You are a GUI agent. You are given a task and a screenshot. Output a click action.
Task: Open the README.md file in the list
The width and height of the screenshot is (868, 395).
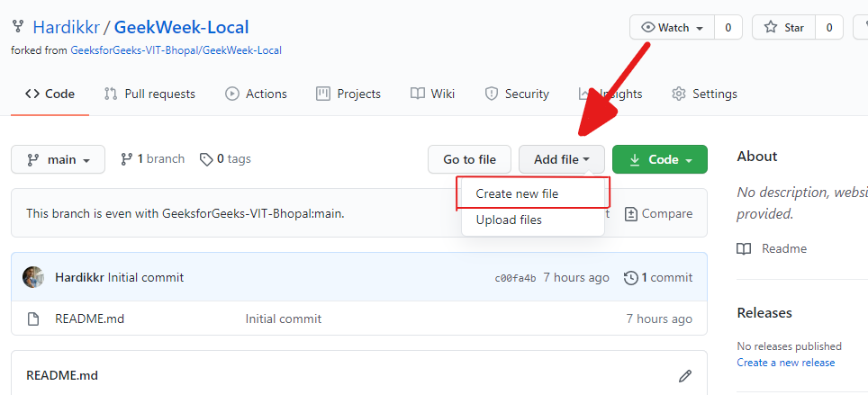pyautogui.click(x=90, y=319)
